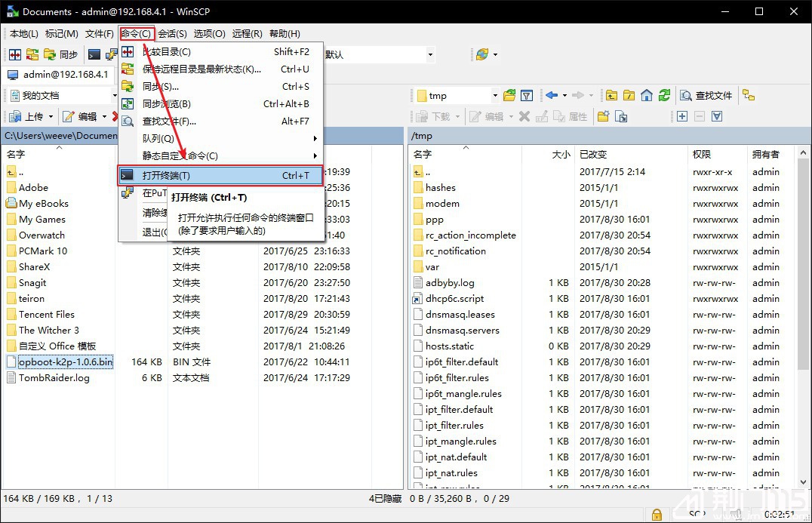Viewport: 812px width, 523px height.
Task: Open the 会话(S) menu
Action: (173, 34)
